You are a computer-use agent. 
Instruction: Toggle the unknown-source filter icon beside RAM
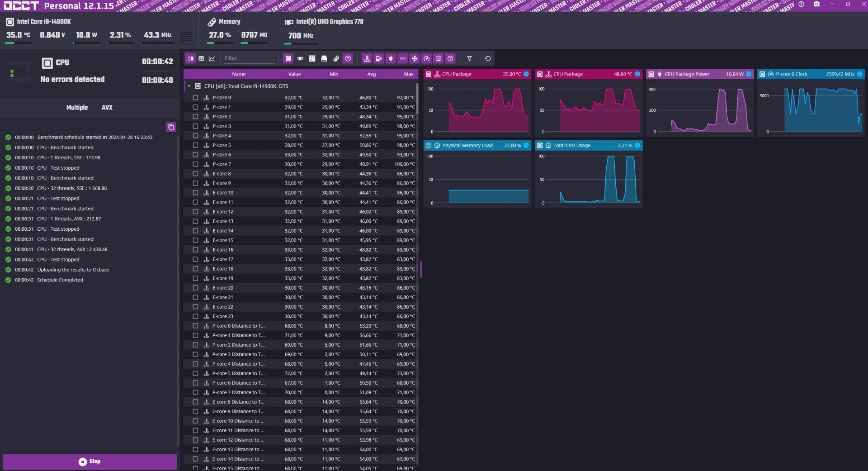pos(348,58)
